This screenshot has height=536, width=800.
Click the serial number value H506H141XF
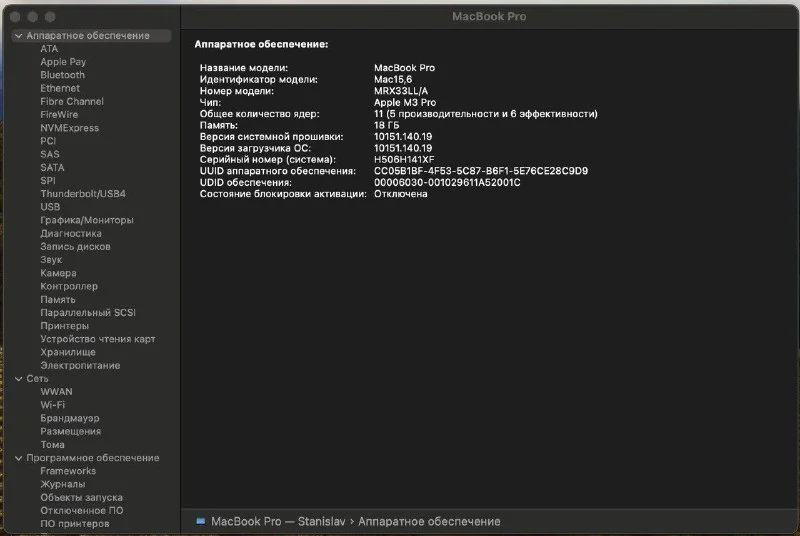tap(404, 160)
